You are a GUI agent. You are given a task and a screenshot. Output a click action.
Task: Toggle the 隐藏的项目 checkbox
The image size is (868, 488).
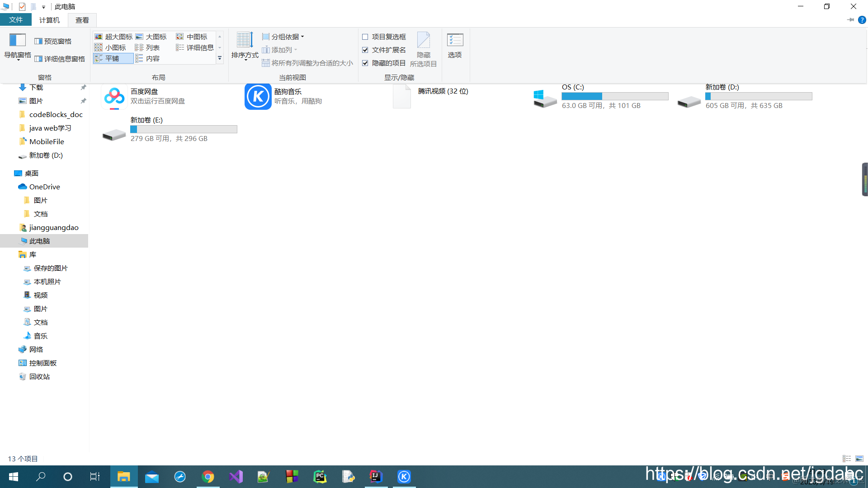coord(365,63)
